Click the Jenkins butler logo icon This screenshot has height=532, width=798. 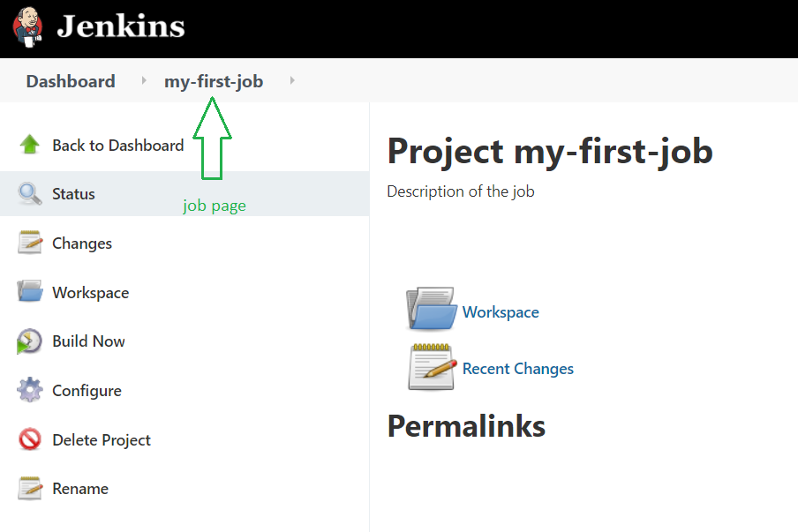tap(28, 27)
